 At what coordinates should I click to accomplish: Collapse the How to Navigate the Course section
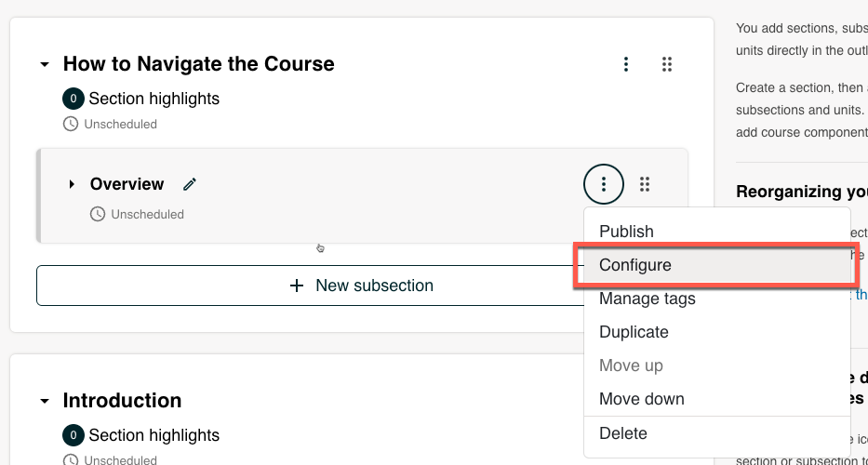[44, 65]
